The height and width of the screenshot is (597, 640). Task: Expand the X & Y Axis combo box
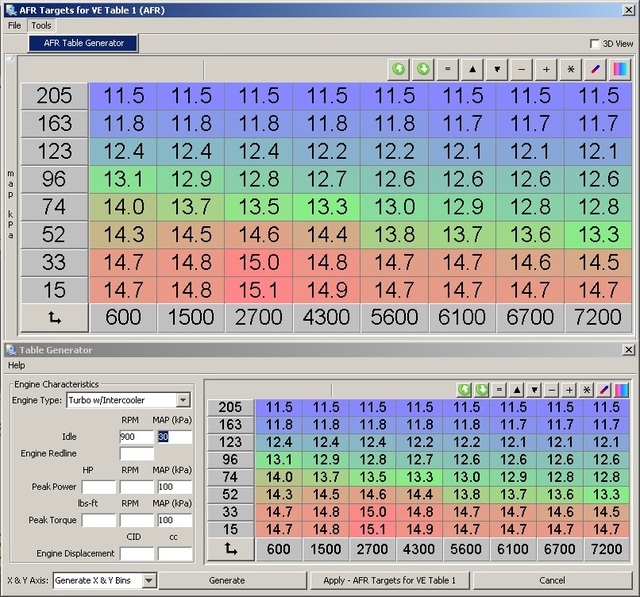click(149, 580)
